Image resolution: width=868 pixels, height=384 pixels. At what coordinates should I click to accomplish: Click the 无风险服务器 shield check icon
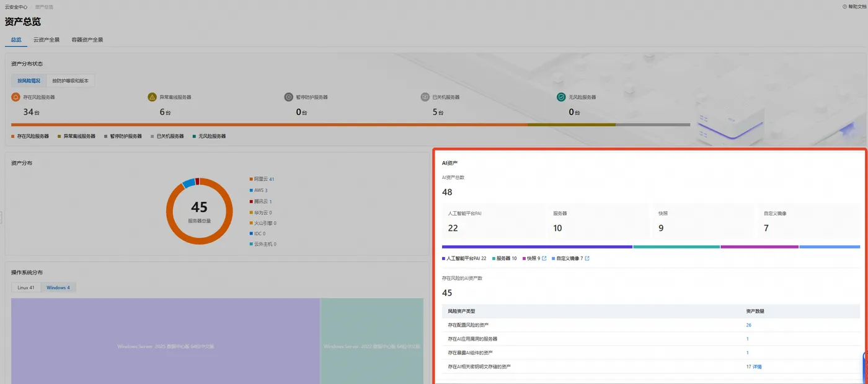pyautogui.click(x=561, y=97)
